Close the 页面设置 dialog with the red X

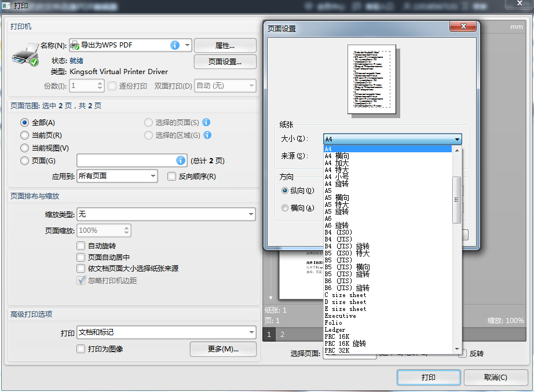(464, 27)
